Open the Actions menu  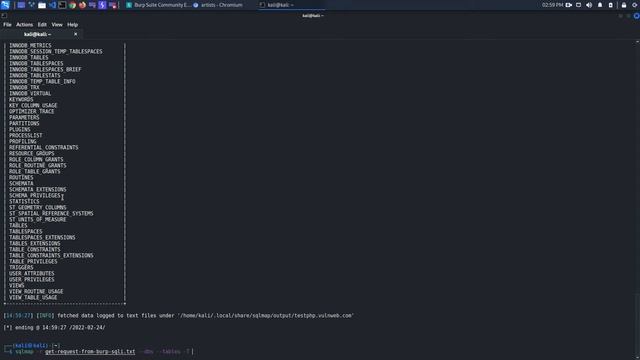pyautogui.click(x=24, y=24)
